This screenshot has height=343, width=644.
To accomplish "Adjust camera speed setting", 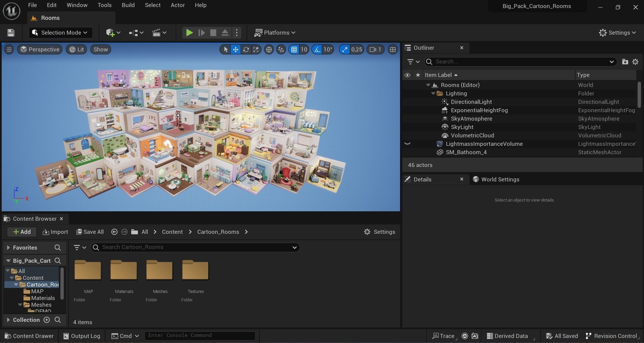I will coord(376,50).
